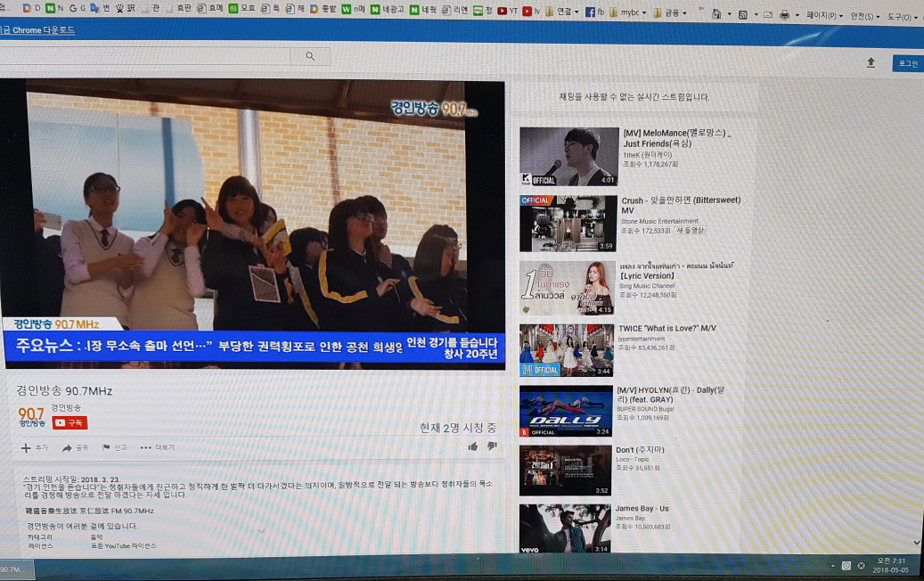The width and height of the screenshot is (924, 581).
Task: Open the MeloMance Just Friends video thumbnail
Action: click(x=569, y=157)
